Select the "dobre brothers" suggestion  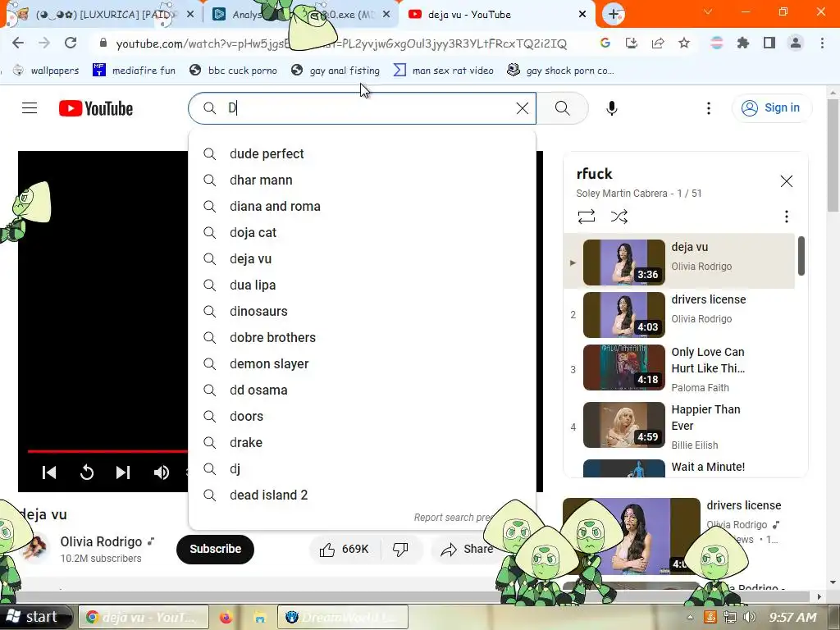coord(362,337)
